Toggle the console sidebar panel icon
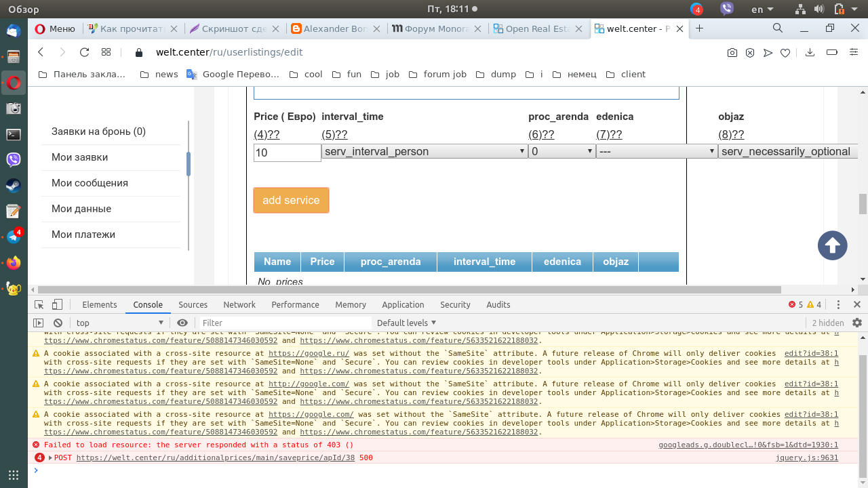The height and width of the screenshot is (488, 868). pyautogui.click(x=39, y=323)
